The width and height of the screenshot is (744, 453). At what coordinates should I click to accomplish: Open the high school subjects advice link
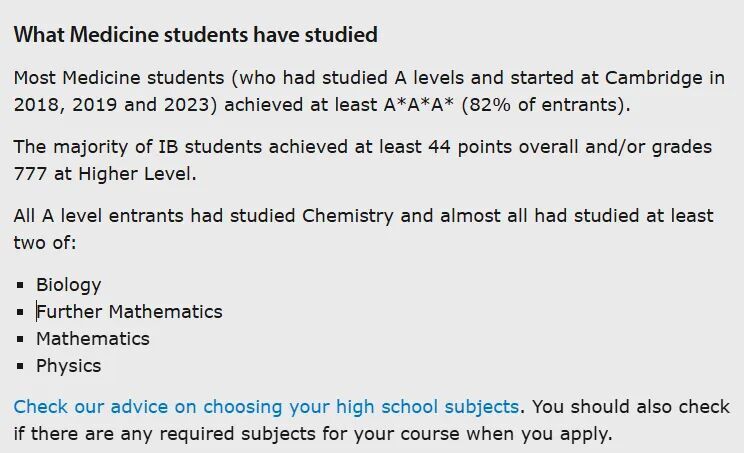point(266,407)
